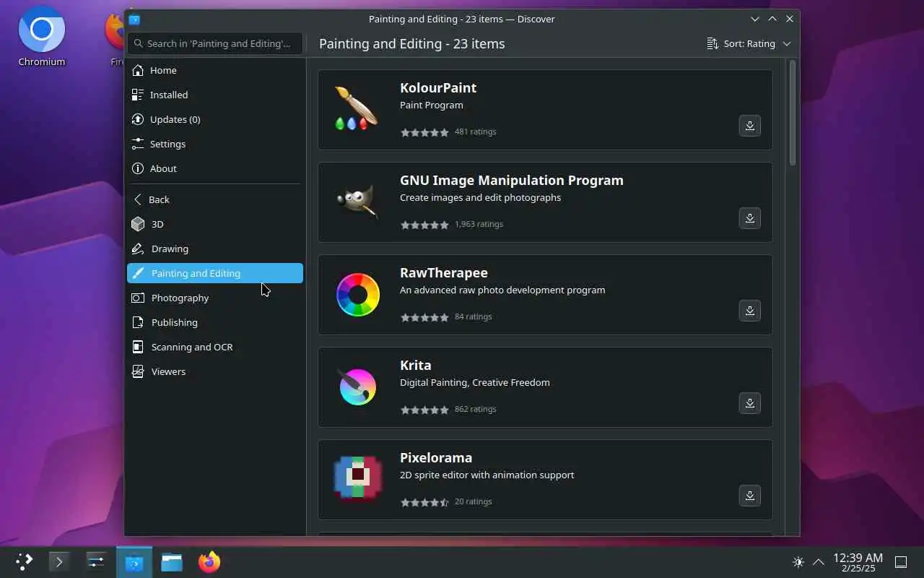Select the 3D category
This screenshot has height=578, width=924.
pyautogui.click(x=215, y=224)
